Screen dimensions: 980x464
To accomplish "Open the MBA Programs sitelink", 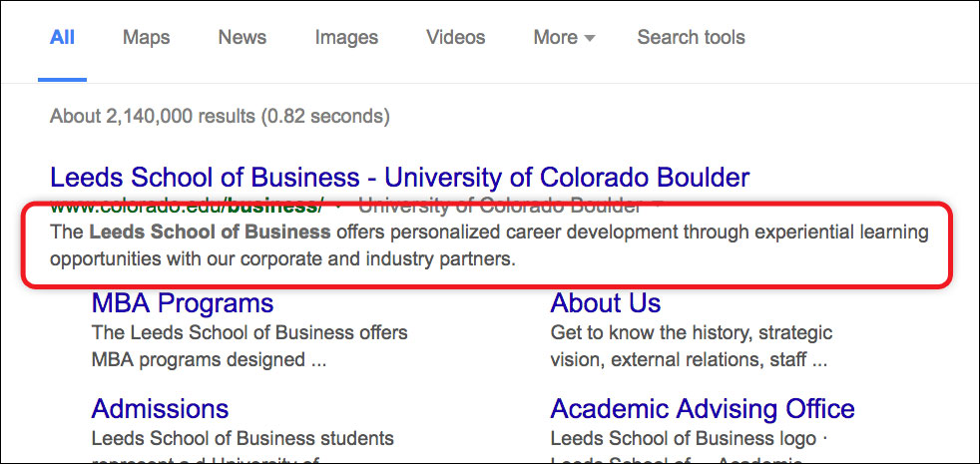I will pos(183,303).
